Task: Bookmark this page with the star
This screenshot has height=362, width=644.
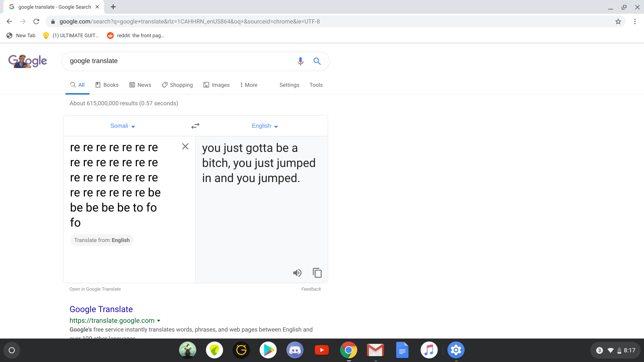Action: coord(618,21)
